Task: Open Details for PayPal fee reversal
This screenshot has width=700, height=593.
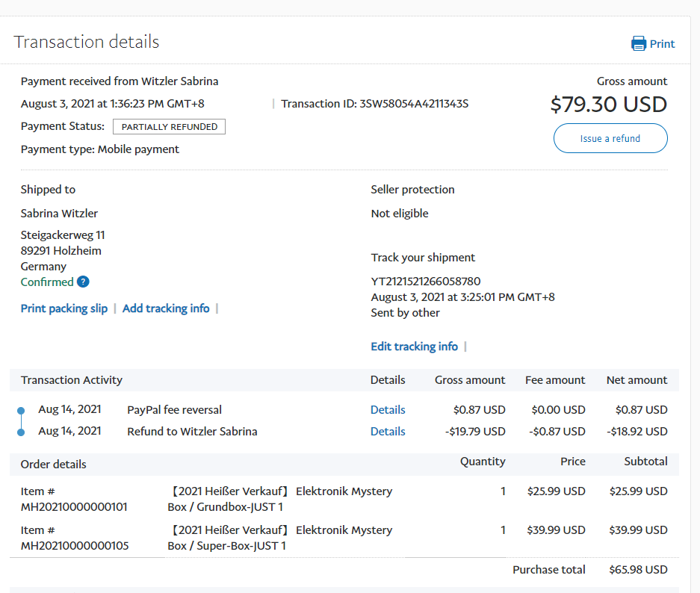Action: (388, 410)
